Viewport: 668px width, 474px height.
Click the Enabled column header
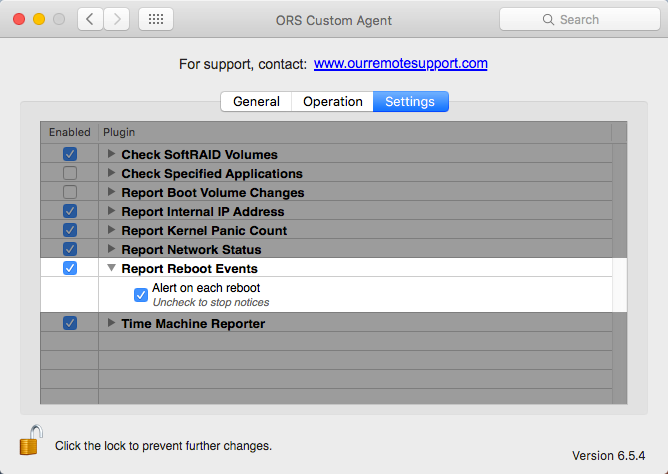pyautogui.click(x=69, y=132)
